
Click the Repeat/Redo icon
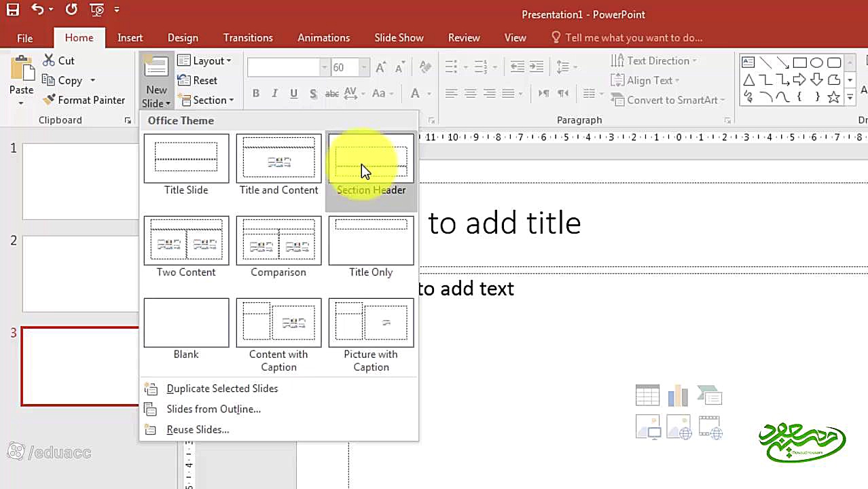[x=71, y=10]
